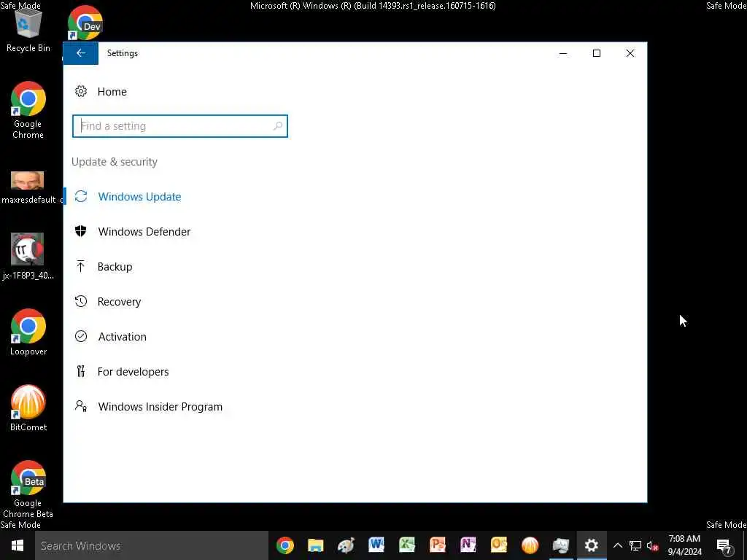Select the Google Chrome desktop shortcut
The width and height of the screenshot is (747, 560).
(x=28, y=111)
